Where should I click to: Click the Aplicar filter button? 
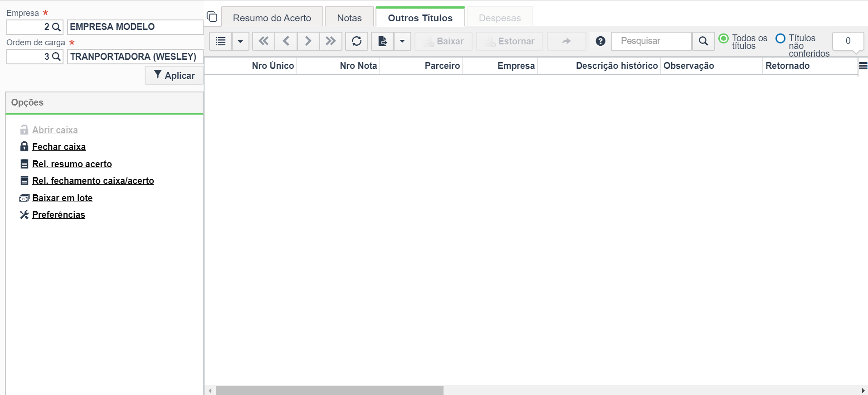[174, 75]
